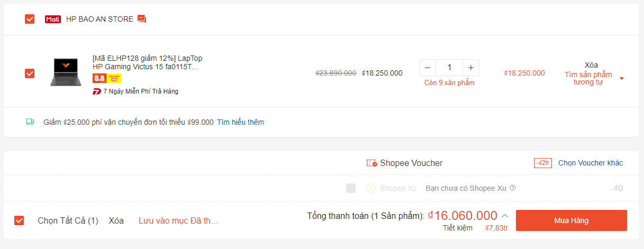Open the HP Victus laptop thumbnail

(66, 72)
